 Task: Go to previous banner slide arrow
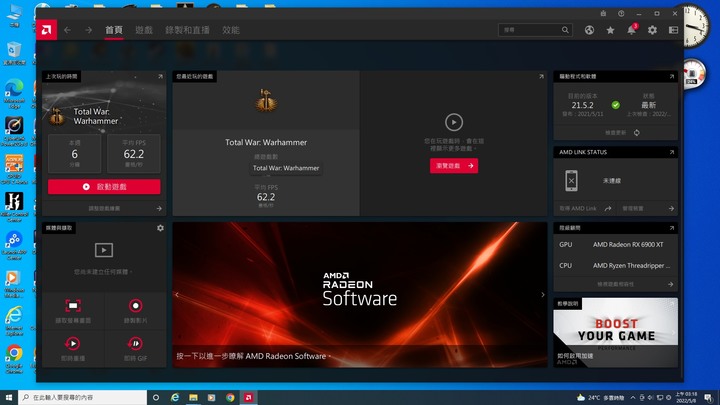(x=177, y=295)
